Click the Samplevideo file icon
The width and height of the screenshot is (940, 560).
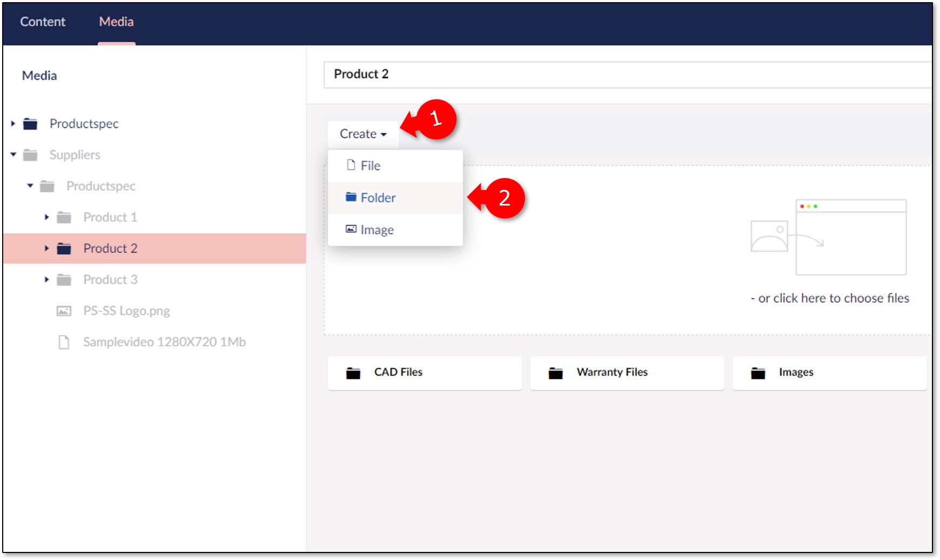tap(64, 343)
